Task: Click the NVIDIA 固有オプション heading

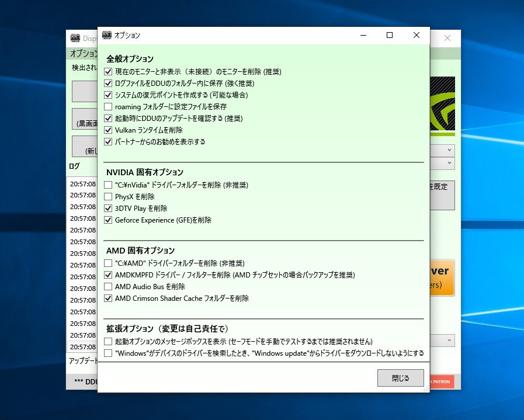Action: (145, 172)
